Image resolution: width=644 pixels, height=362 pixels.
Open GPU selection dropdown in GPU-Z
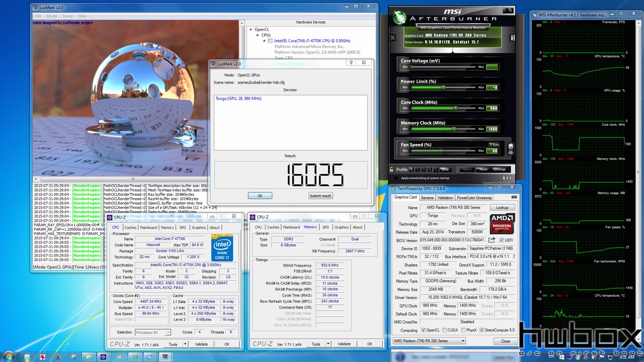[x=429, y=341]
